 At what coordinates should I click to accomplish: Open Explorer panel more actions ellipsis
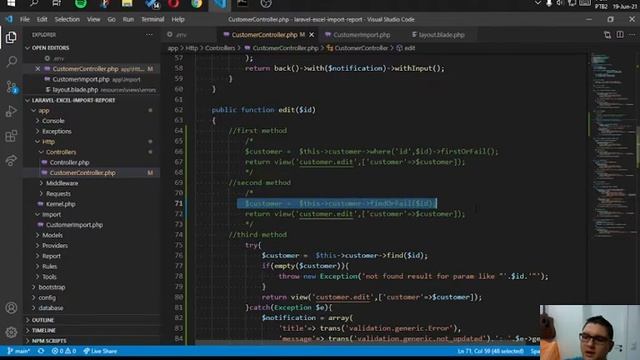149,35
